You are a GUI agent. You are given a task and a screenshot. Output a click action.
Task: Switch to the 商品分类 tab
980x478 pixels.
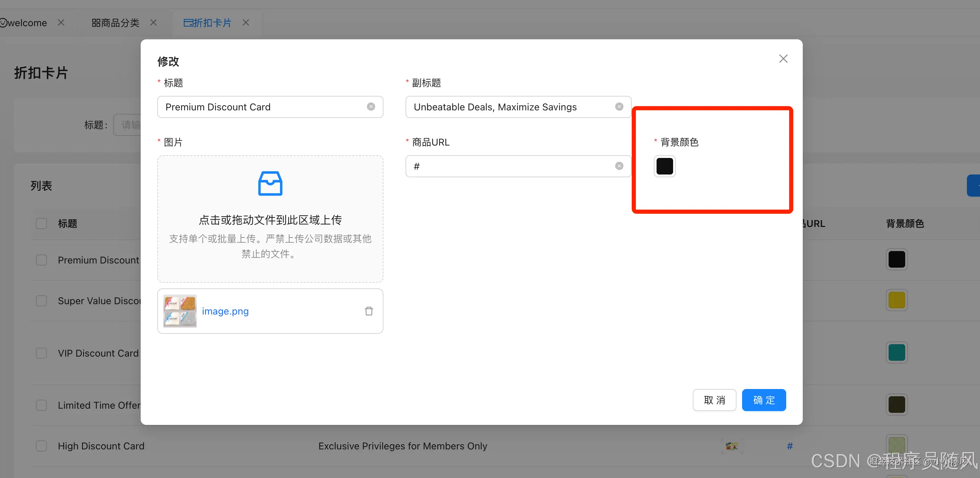(x=115, y=23)
